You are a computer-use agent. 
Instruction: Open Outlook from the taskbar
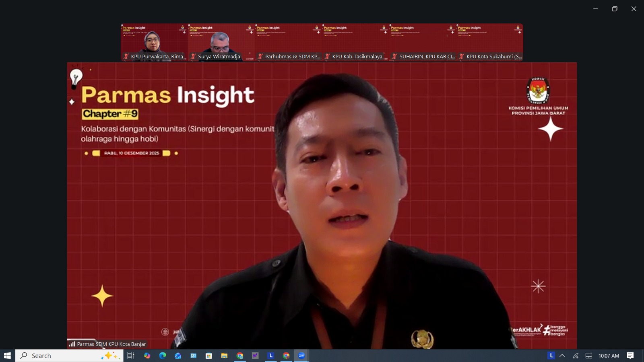178,356
